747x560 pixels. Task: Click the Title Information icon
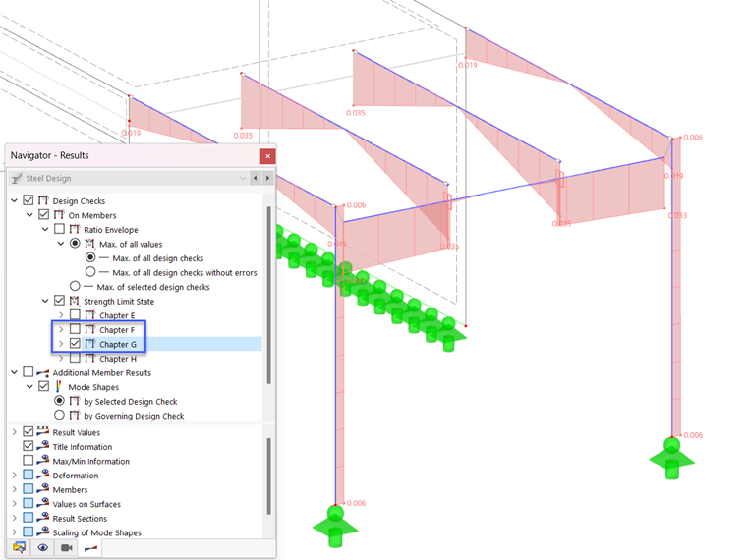click(x=43, y=446)
